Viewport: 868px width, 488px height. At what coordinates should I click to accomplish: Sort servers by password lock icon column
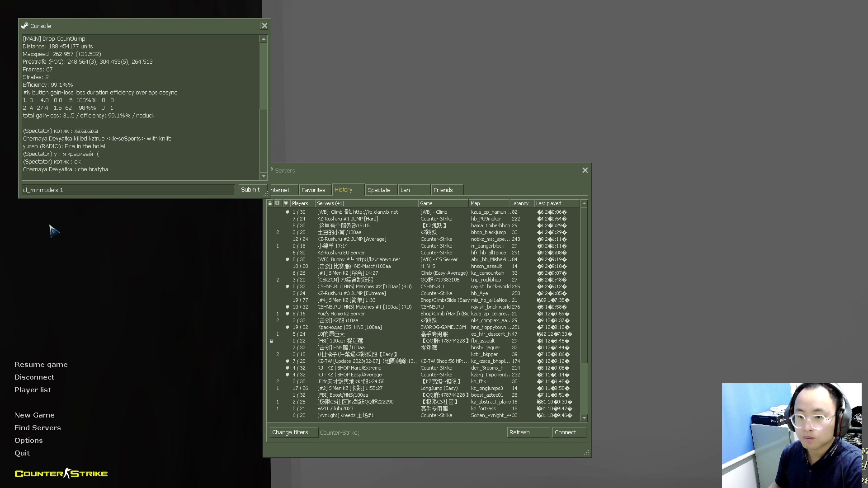coord(270,203)
